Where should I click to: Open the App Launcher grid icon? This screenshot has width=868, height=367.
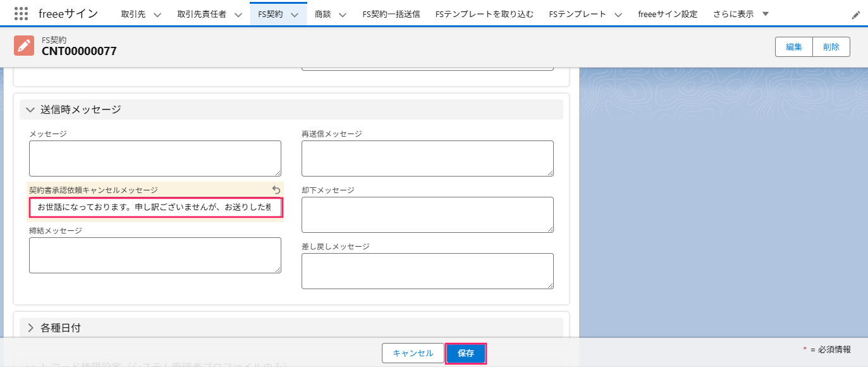[x=21, y=13]
